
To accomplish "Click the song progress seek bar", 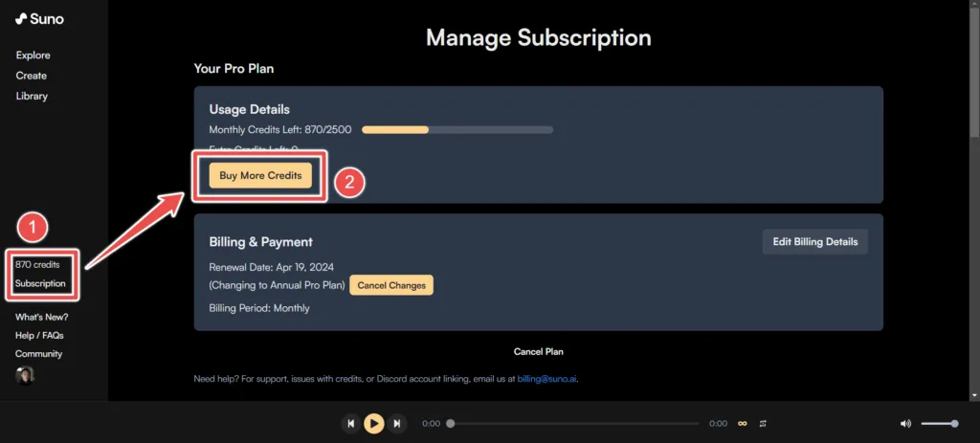I will (574, 423).
